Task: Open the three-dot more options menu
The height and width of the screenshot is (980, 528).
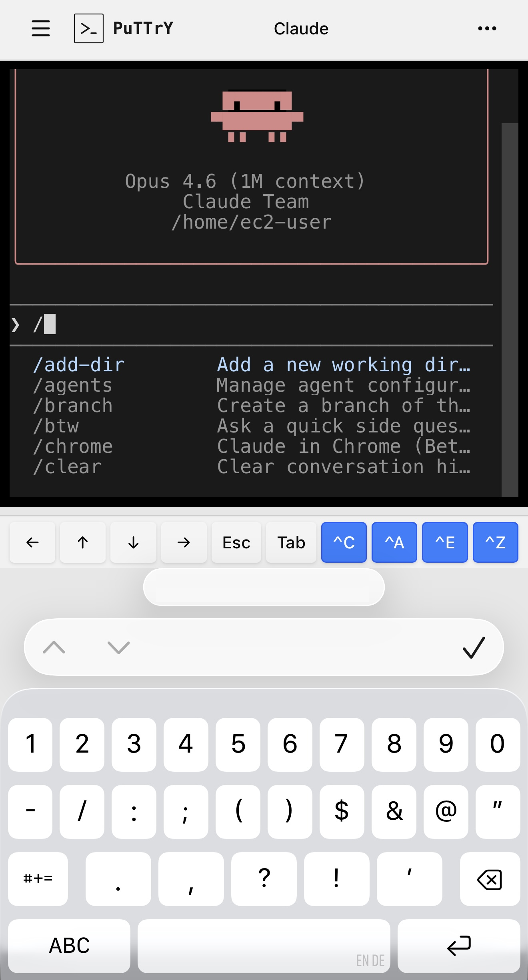Action: click(x=487, y=28)
